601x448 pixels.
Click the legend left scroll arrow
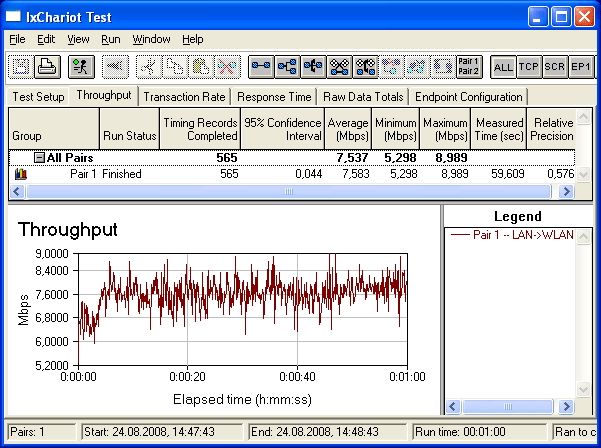453,406
